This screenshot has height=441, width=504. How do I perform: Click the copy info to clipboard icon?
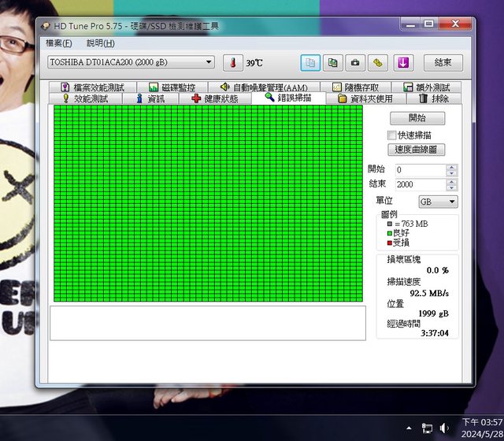click(310, 62)
